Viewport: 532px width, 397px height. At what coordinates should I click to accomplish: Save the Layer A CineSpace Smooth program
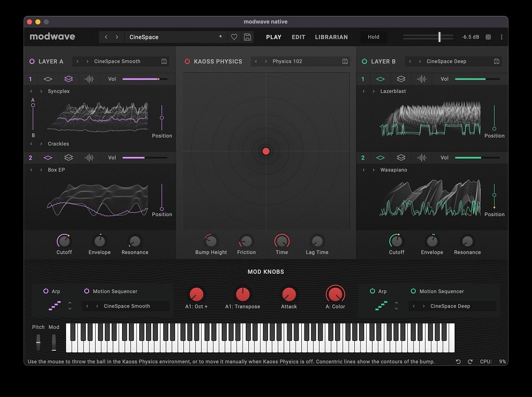(164, 61)
